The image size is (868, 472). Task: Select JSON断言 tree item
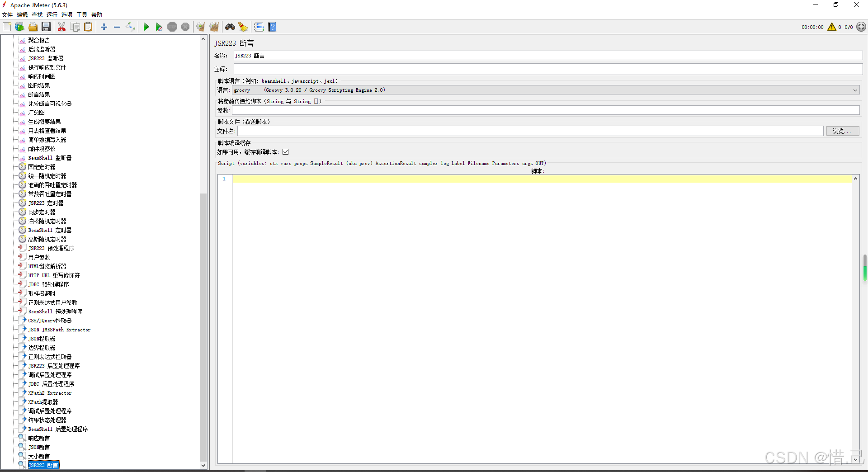coord(39,447)
